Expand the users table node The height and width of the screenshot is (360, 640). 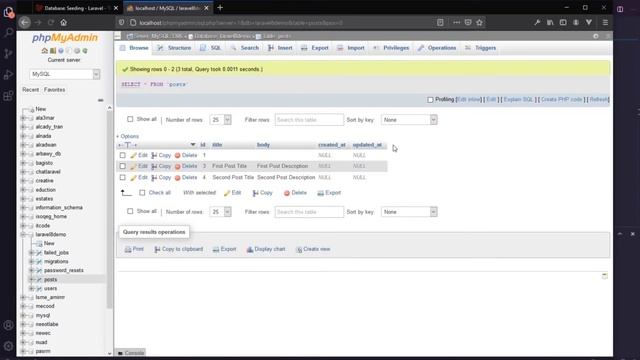(31, 289)
